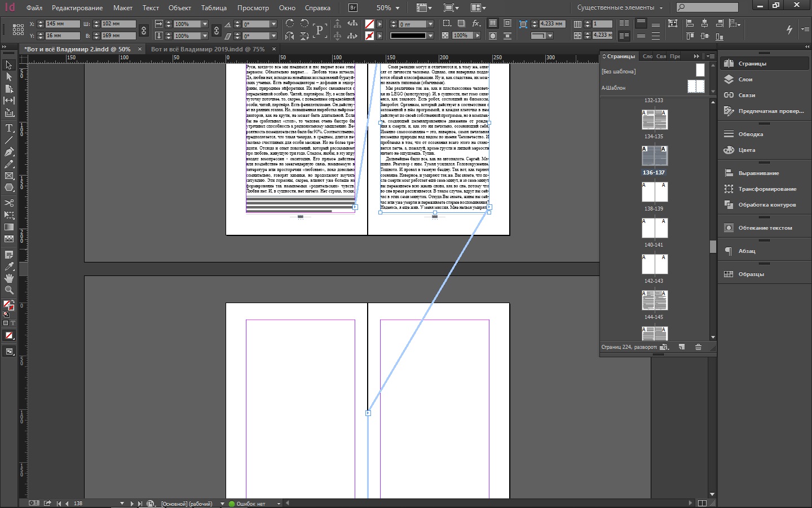Click the fill and stroke swatch in toolbox
This screenshot has width=812, height=508.
(x=8, y=305)
